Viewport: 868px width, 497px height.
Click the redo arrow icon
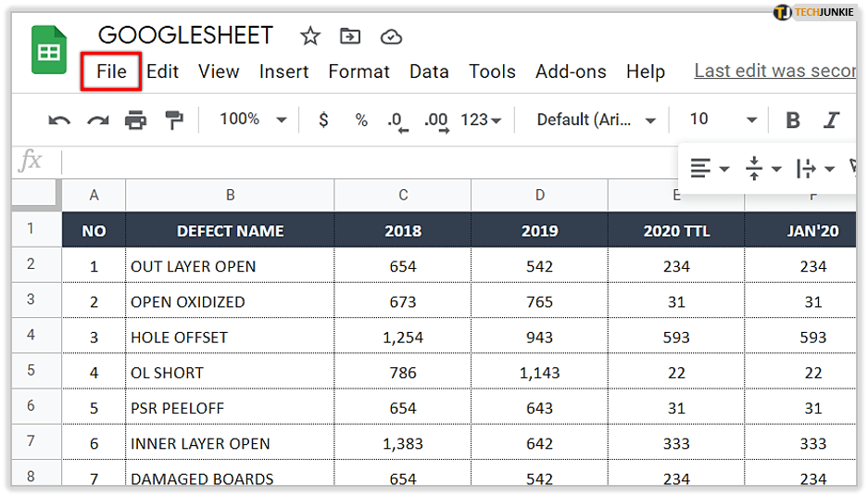(97, 120)
